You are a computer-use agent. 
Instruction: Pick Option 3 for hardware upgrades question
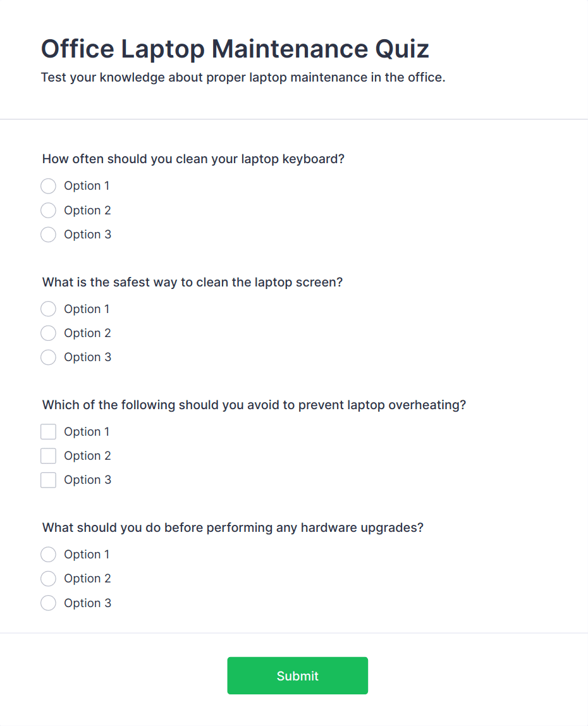pyautogui.click(x=48, y=603)
